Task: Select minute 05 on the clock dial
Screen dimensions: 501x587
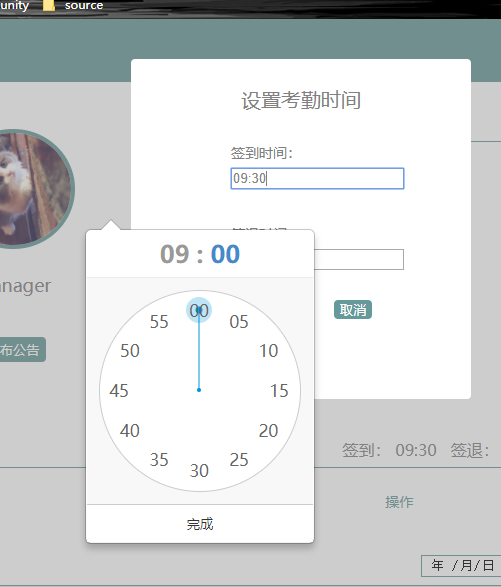Action: [239, 322]
